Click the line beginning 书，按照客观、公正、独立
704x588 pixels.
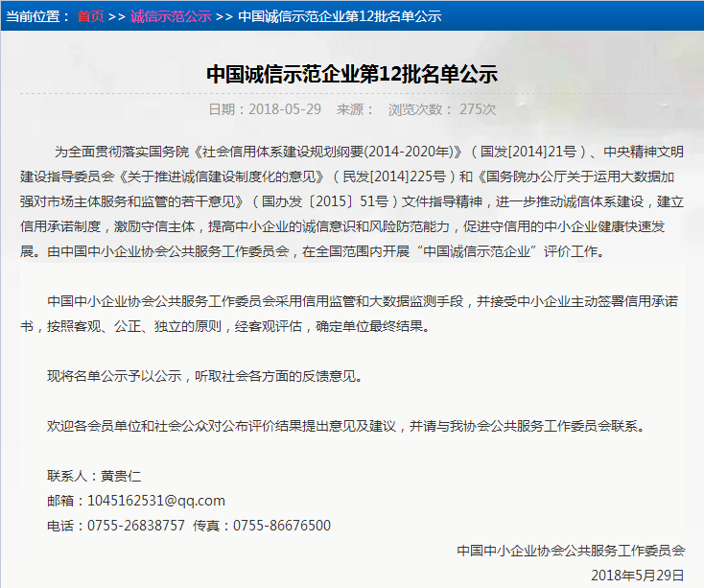click(x=225, y=326)
